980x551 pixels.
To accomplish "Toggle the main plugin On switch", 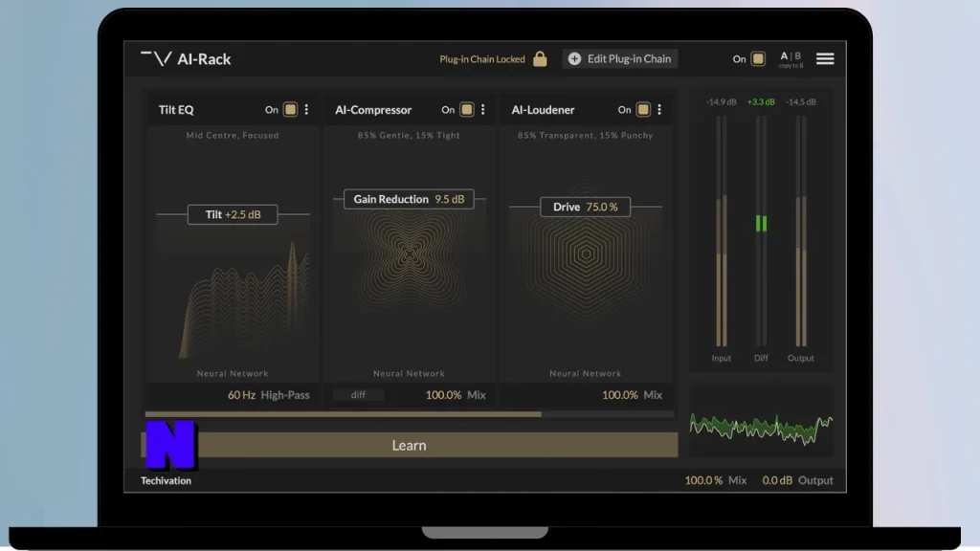I will coord(758,58).
